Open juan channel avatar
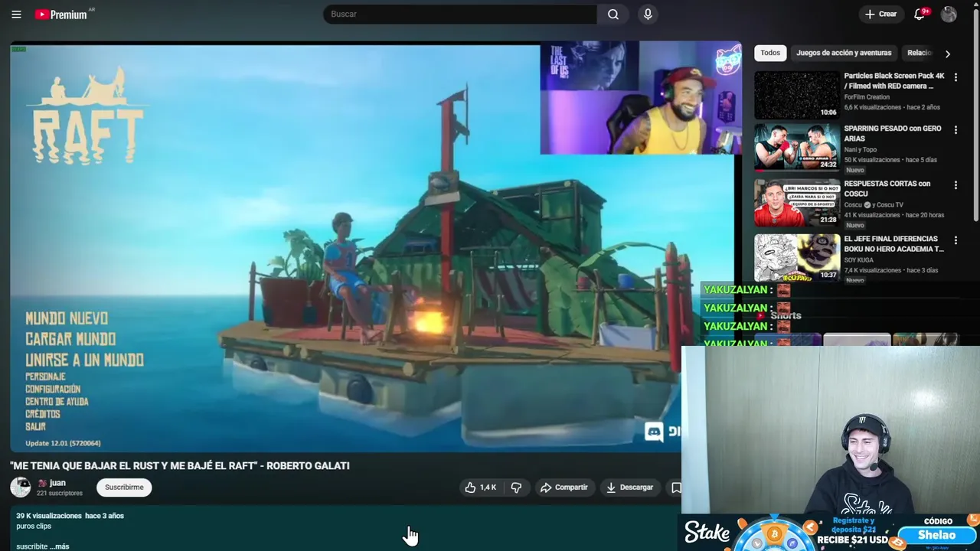Screen dimensions: 980x551 click(21, 487)
